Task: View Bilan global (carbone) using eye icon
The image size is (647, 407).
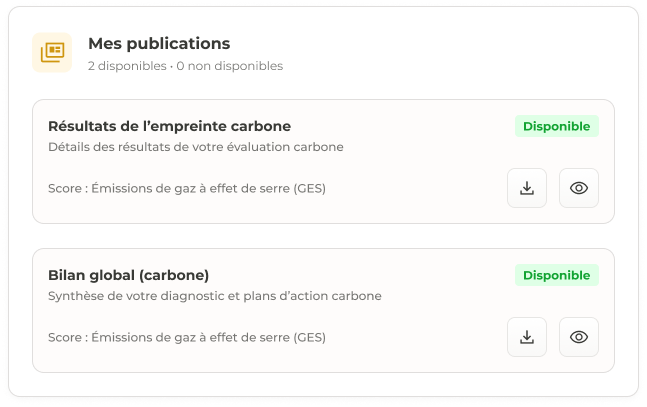Action: [x=578, y=337]
